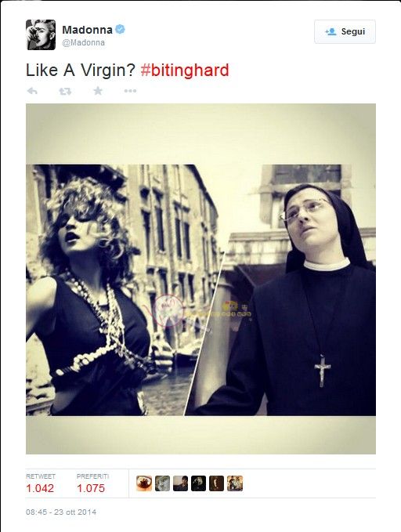View the 1.075 preferiti count
401x532 pixels.
pyautogui.click(x=91, y=488)
